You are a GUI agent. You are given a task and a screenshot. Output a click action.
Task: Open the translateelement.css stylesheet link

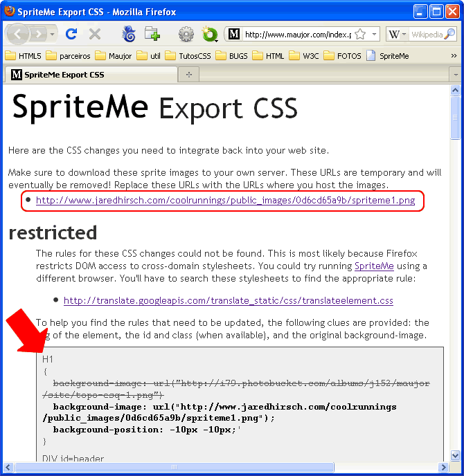[228, 300]
